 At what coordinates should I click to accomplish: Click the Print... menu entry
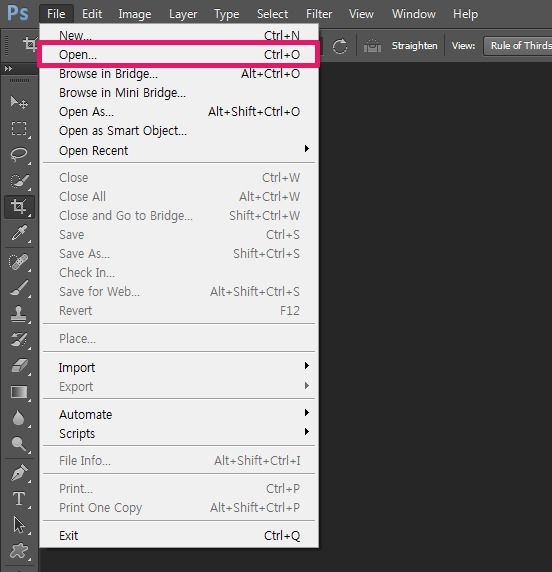179,488
